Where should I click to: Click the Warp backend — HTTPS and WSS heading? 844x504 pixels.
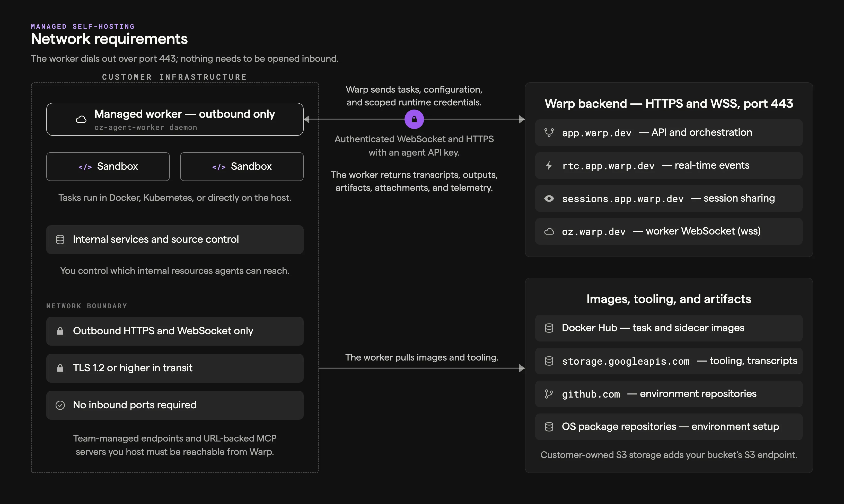click(669, 103)
